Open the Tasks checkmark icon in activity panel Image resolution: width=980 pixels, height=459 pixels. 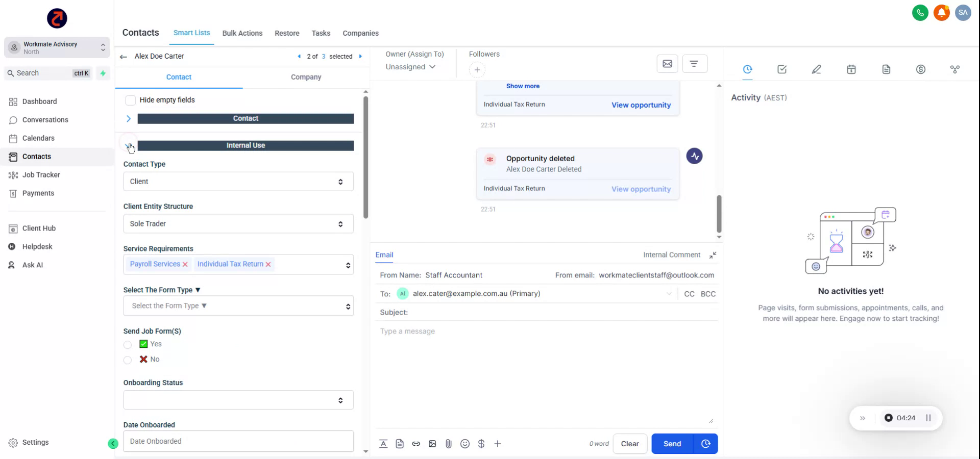click(x=781, y=69)
